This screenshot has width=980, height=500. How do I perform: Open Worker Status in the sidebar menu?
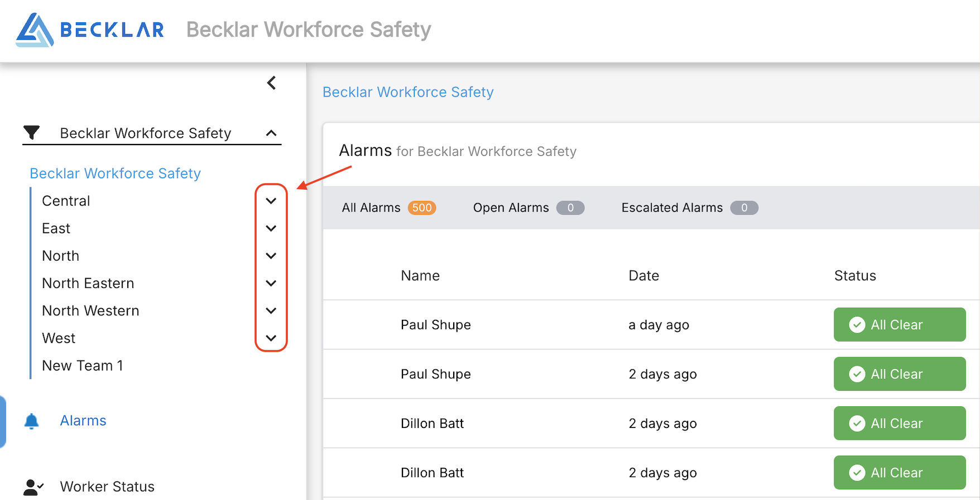click(107, 487)
